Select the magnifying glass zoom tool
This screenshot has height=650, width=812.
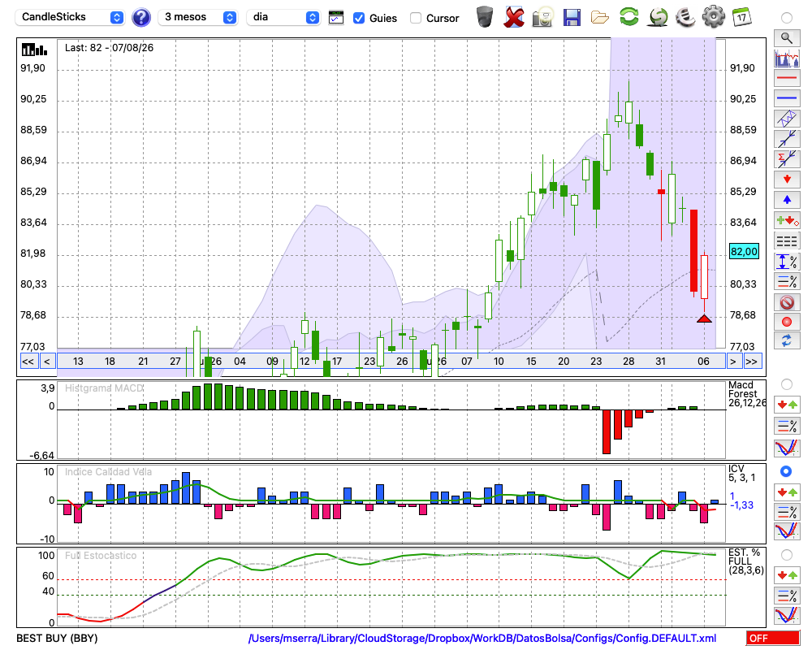pyautogui.click(x=787, y=37)
